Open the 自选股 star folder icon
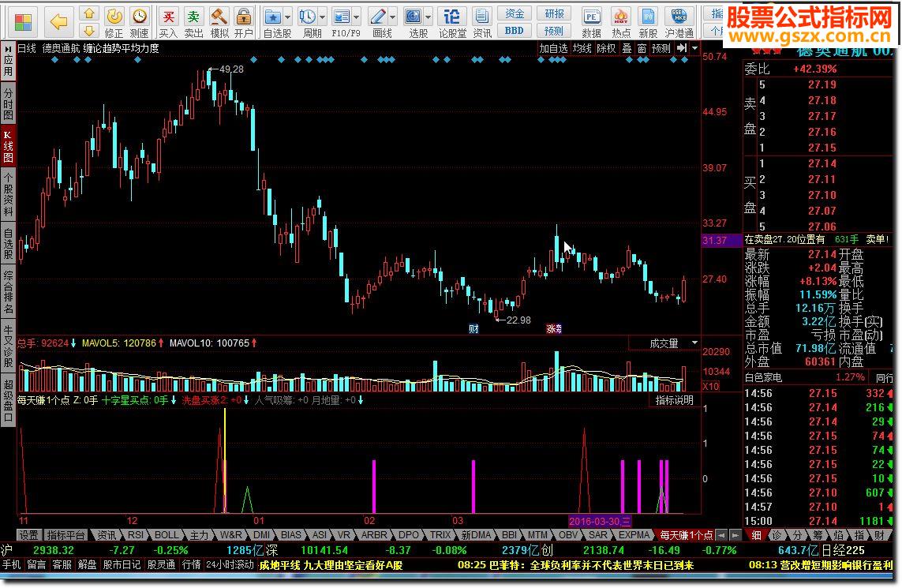The width and height of the screenshot is (902, 588). 273,22
